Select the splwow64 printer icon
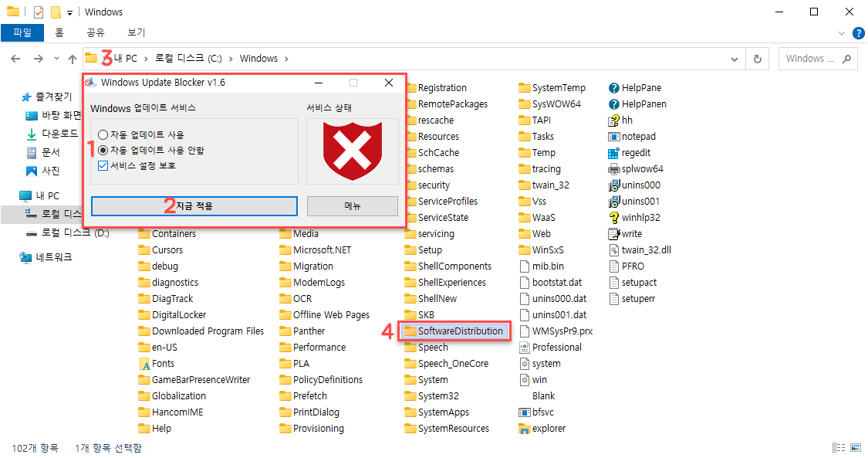Viewport: 868px width, 458px height. pos(613,169)
